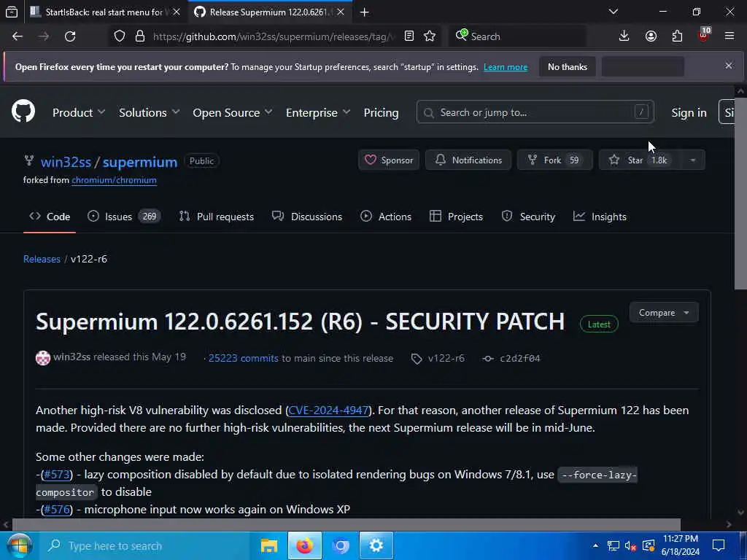
Task: Open 25223 commits link
Action: coord(243,358)
